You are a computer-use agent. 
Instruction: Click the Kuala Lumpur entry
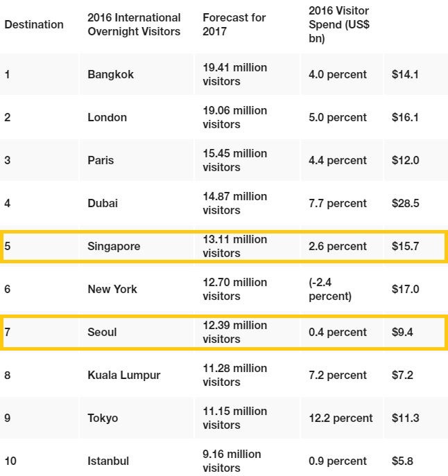coord(124,376)
